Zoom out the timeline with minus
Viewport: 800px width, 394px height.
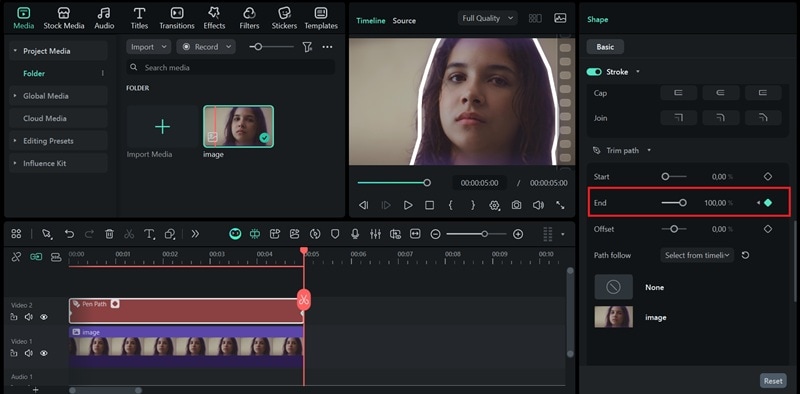pos(435,234)
